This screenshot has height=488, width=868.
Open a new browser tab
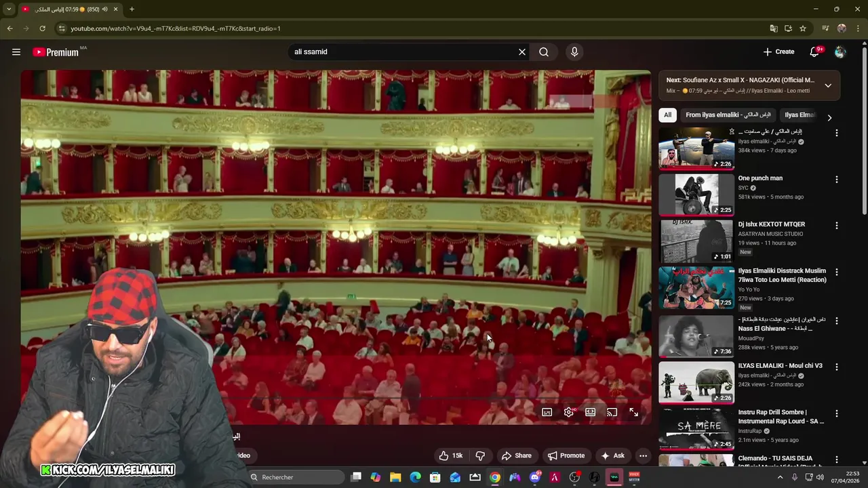coord(132,9)
